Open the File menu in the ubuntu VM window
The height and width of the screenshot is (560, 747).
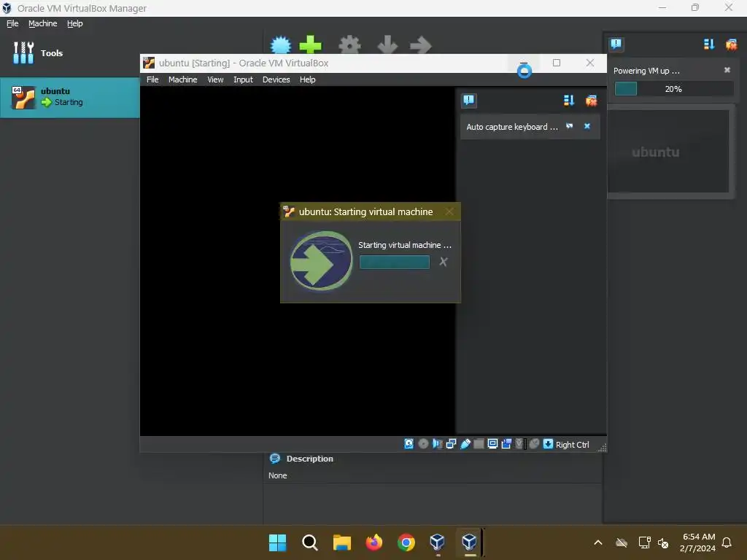[152, 79]
